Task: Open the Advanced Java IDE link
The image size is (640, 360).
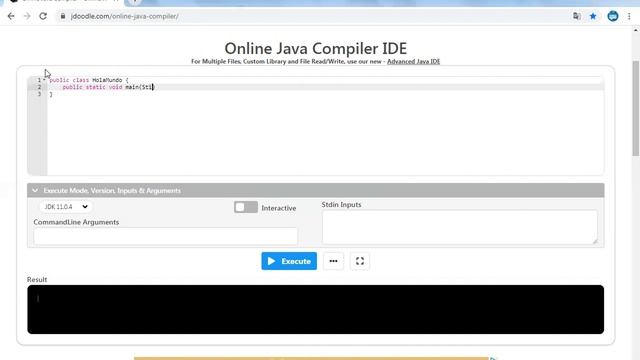Action: click(x=413, y=62)
